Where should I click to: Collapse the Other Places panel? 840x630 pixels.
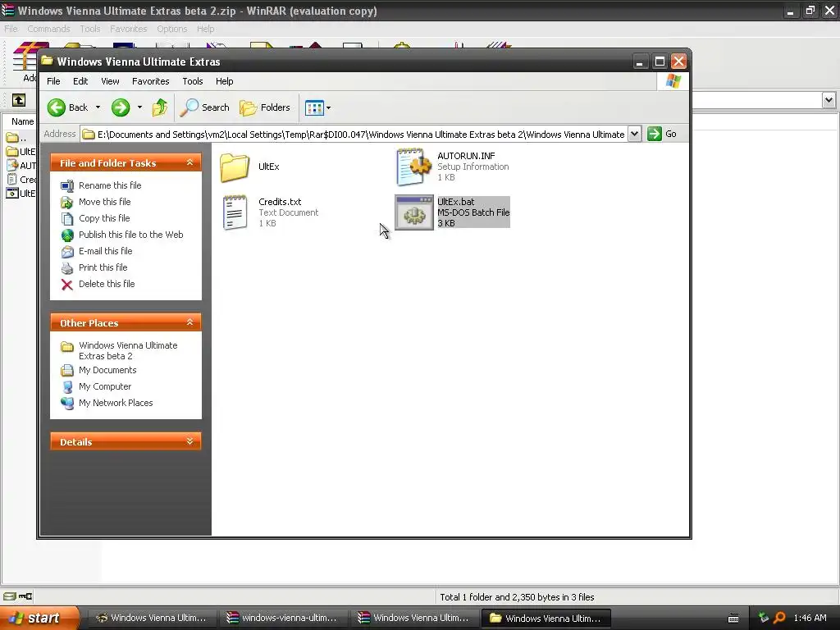189,322
